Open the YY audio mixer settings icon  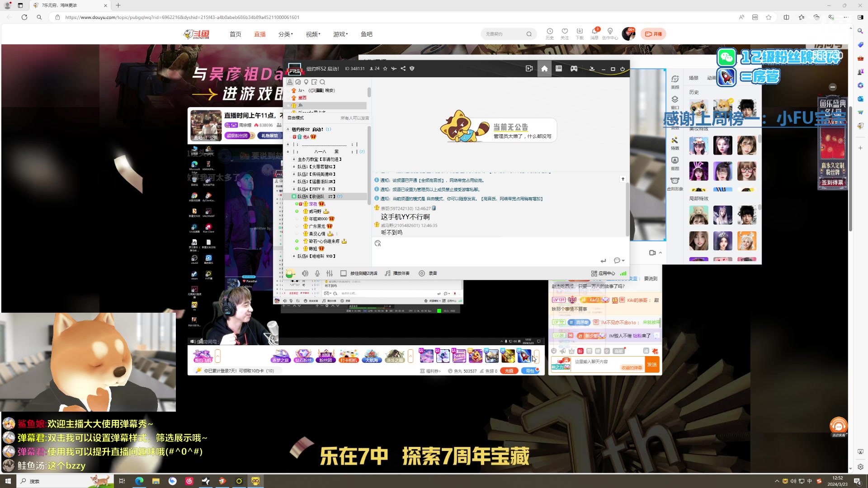(x=330, y=273)
